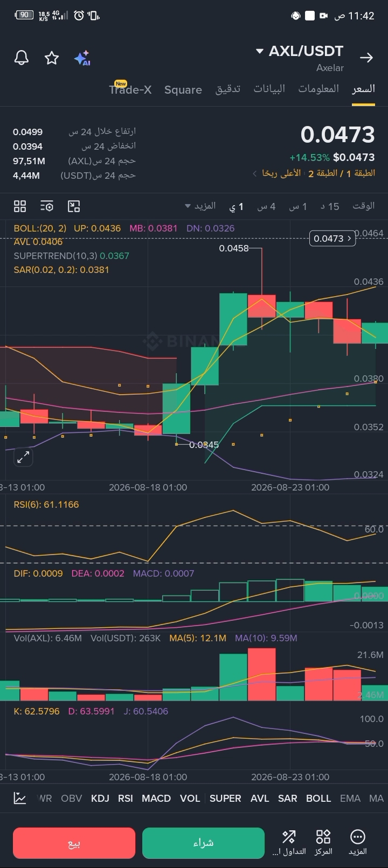Viewport: 388px width, 868px height.
Task: Tap the RSI(6): 61.1166 label
Action: [x=46, y=505]
